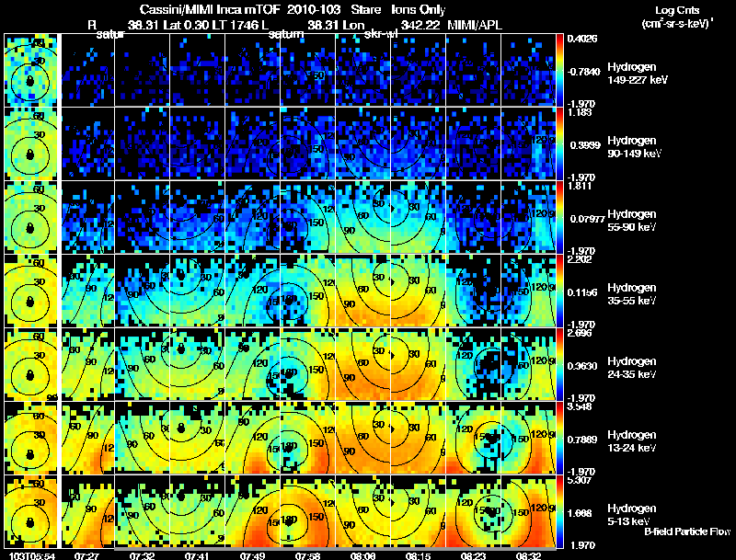Click the 08:23 time label
736x560 pixels.
(473, 555)
